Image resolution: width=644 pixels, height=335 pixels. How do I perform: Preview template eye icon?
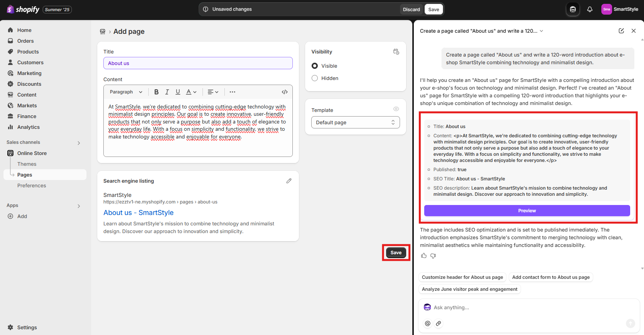point(396,109)
